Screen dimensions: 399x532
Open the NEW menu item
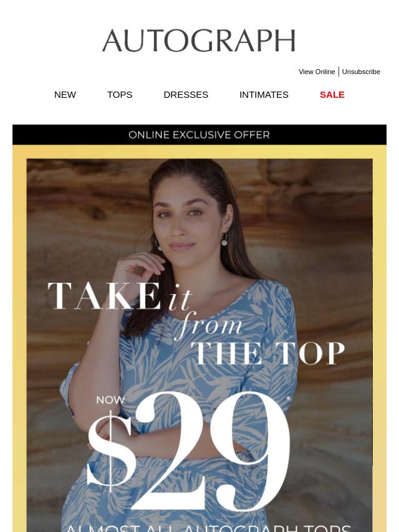65,95
